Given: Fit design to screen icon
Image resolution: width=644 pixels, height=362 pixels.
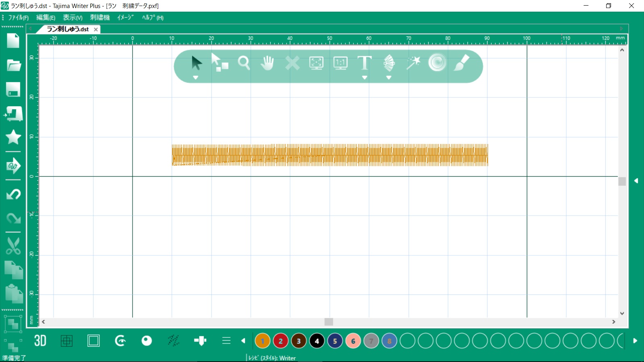Looking at the screenshot, I should [316, 63].
